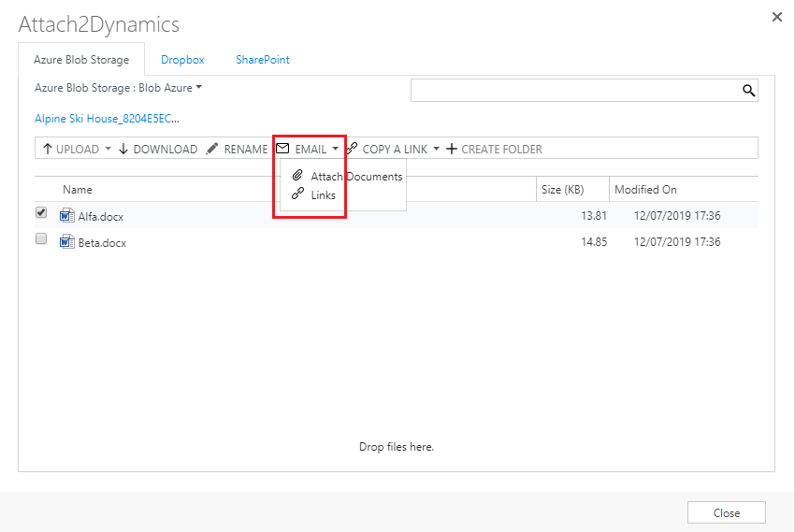Click the chain icon beside Links
This screenshot has height=532, width=795.
coord(297,194)
